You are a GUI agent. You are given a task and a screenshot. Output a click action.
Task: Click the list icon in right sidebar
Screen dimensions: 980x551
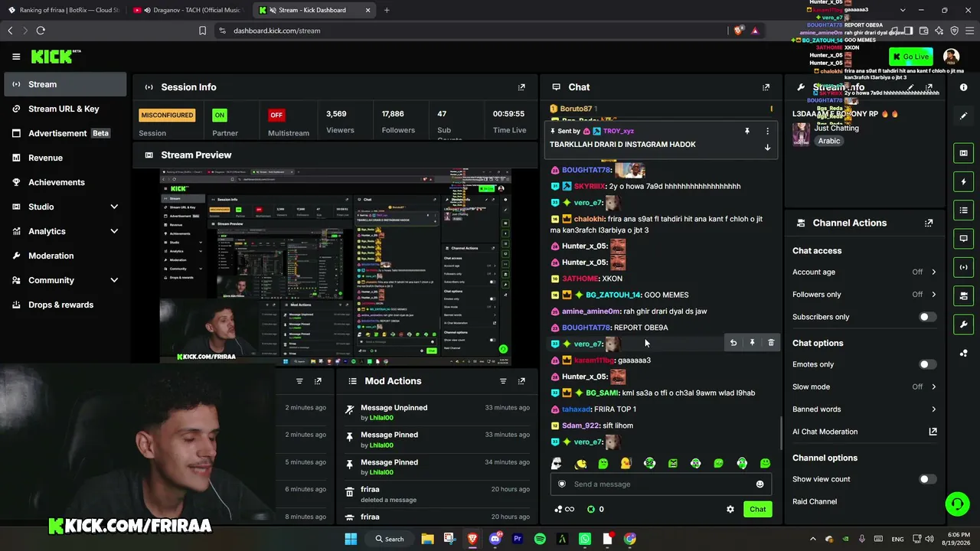tap(964, 210)
